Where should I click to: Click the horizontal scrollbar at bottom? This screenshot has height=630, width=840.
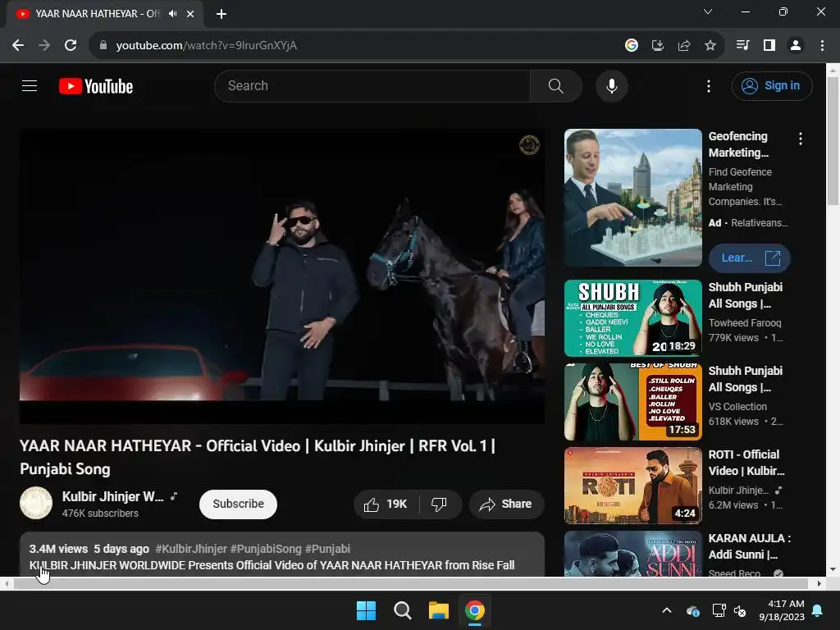(411, 583)
